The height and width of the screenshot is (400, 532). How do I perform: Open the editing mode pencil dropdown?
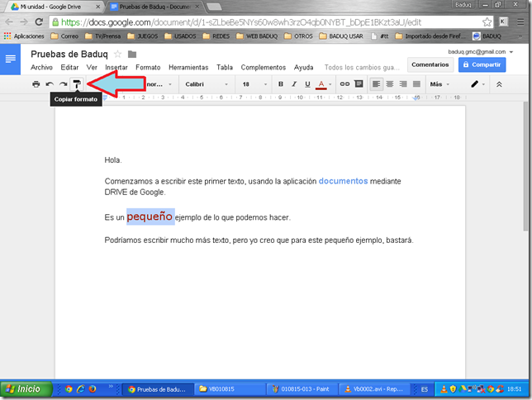click(x=477, y=83)
